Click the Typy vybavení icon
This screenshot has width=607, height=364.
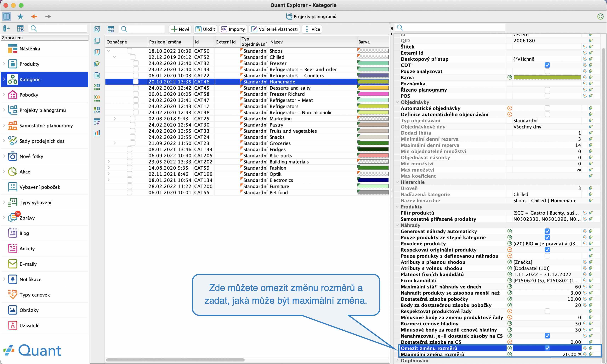pos(13,202)
